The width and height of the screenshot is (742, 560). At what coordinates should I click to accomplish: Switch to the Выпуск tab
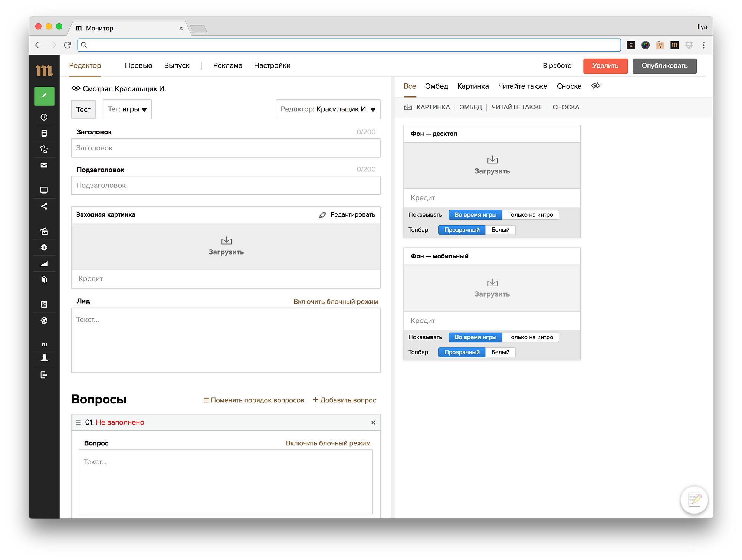click(x=177, y=66)
